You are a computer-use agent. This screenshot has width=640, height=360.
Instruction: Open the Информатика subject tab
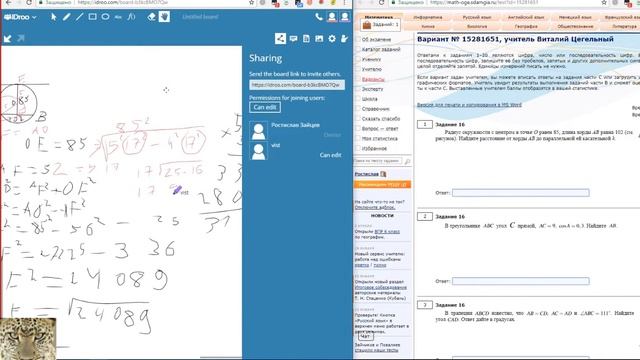pos(427,18)
